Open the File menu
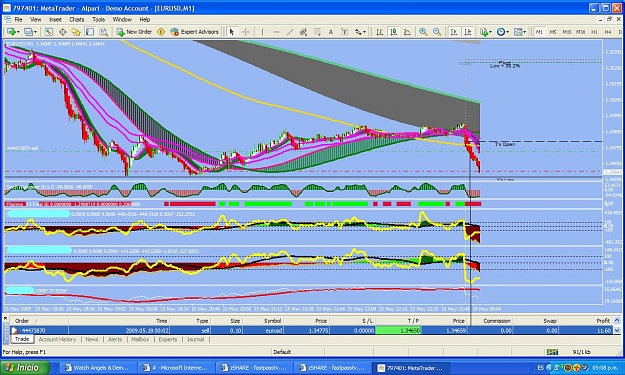Screen dimensions: 625x375 pyautogui.click(x=18, y=19)
